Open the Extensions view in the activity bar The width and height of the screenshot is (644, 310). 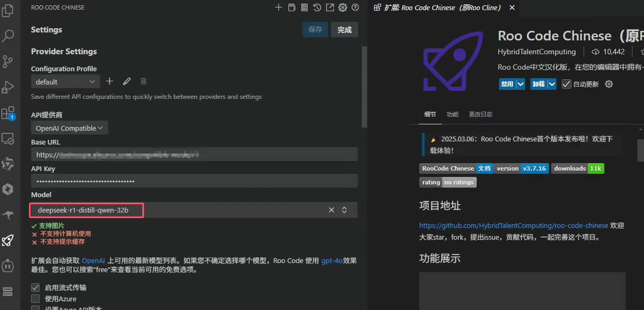[x=9, y=112]
